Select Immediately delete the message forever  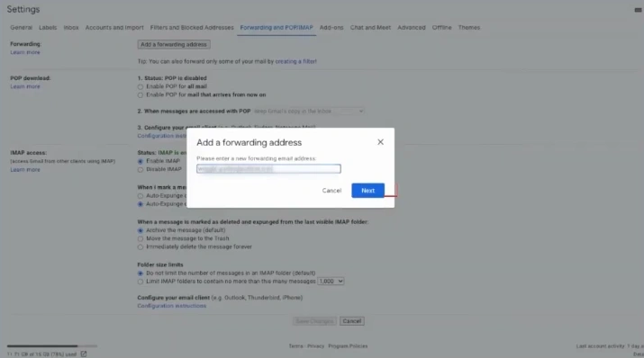141,246
